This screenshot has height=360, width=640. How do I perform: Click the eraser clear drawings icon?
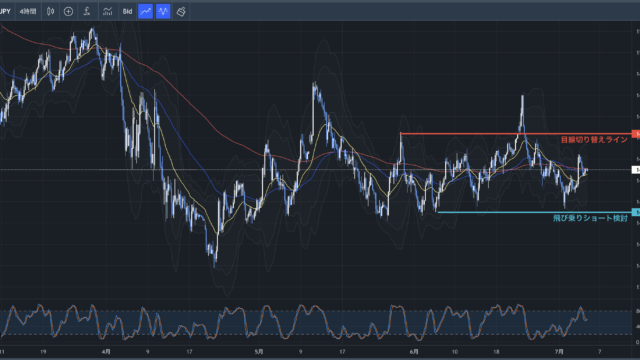pos(181,11)
